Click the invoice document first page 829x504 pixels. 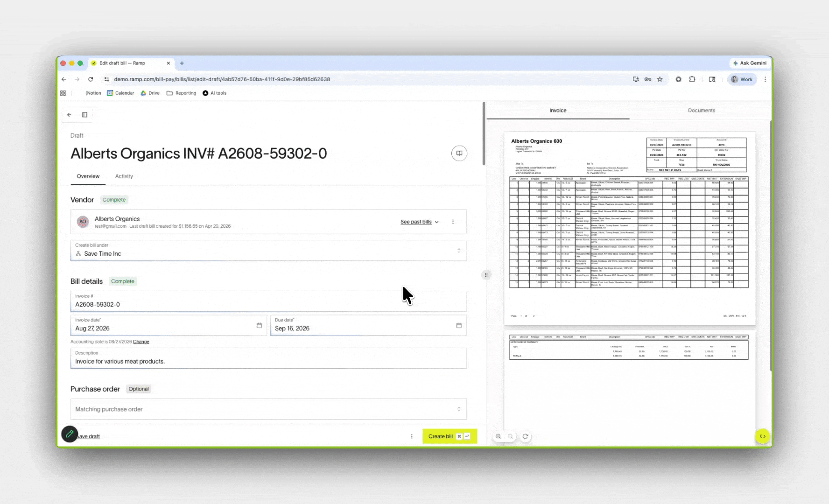click(630, 228)
